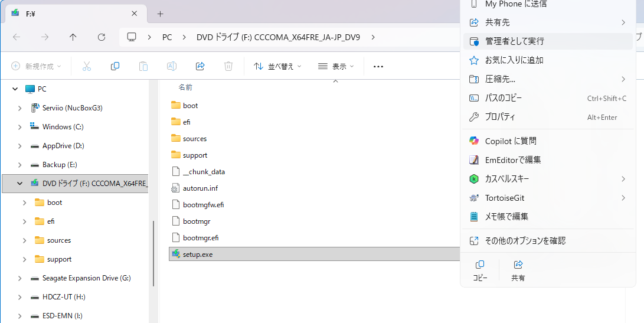Click the Copy icon in toolbar
This screenshot has width=644, height=323.
[x=115, y=66]
